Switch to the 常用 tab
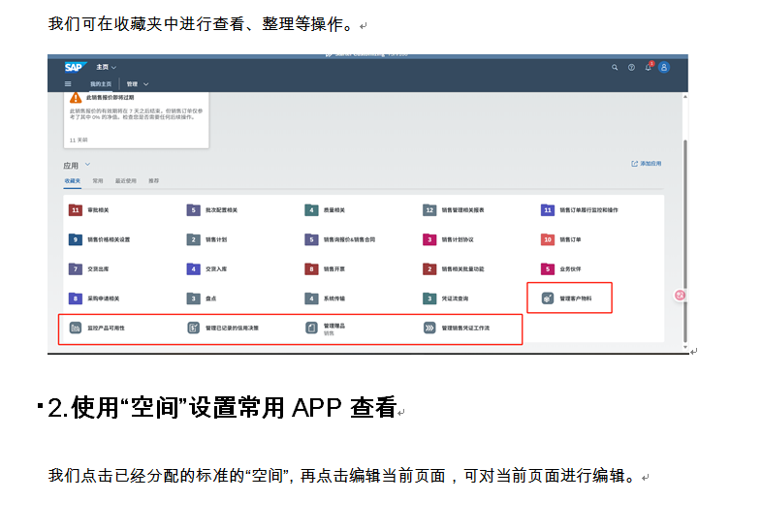Screen dimensions: 762x532 click(98, 180)
